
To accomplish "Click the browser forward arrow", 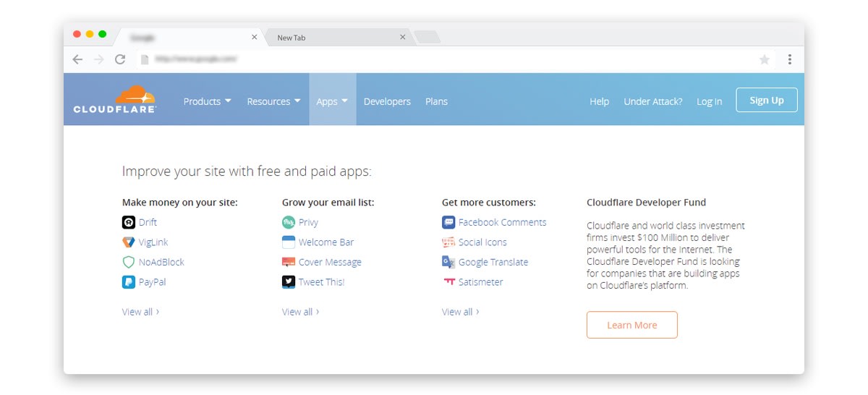I will coord(99,59).
